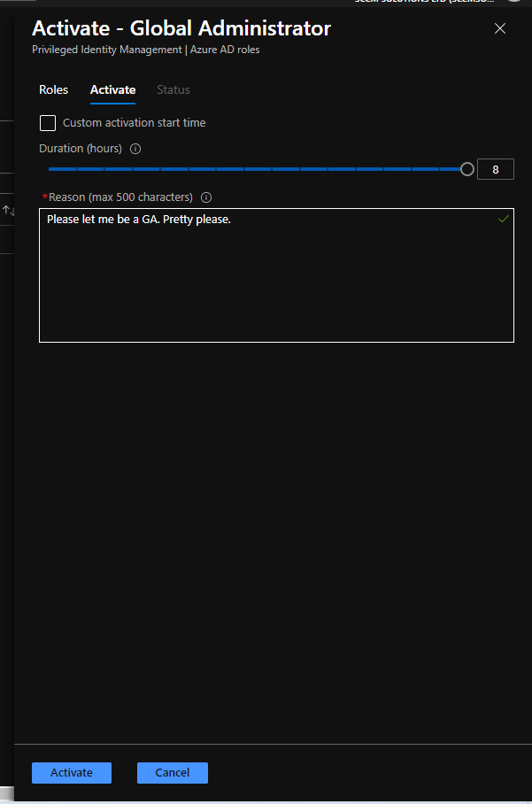Select the Activate tab

(112, 90)
